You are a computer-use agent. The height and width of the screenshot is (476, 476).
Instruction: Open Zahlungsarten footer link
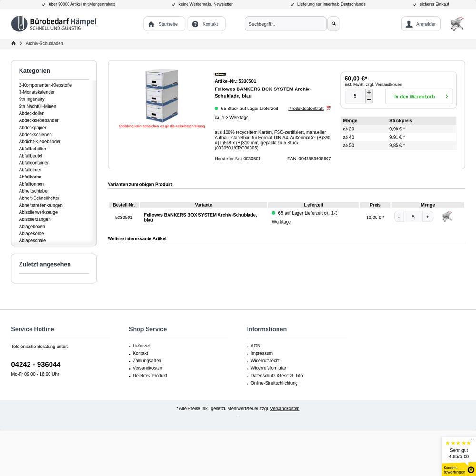tap(147, 361)
